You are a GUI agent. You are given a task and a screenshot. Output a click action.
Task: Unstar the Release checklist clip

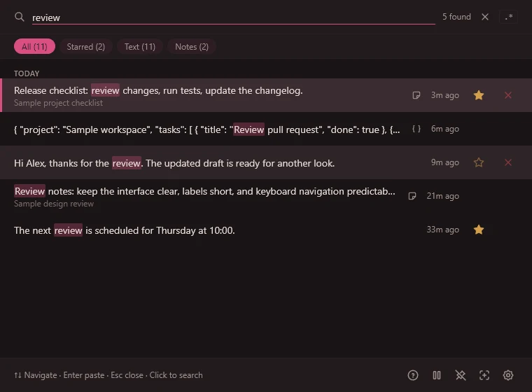click(478, 95)
